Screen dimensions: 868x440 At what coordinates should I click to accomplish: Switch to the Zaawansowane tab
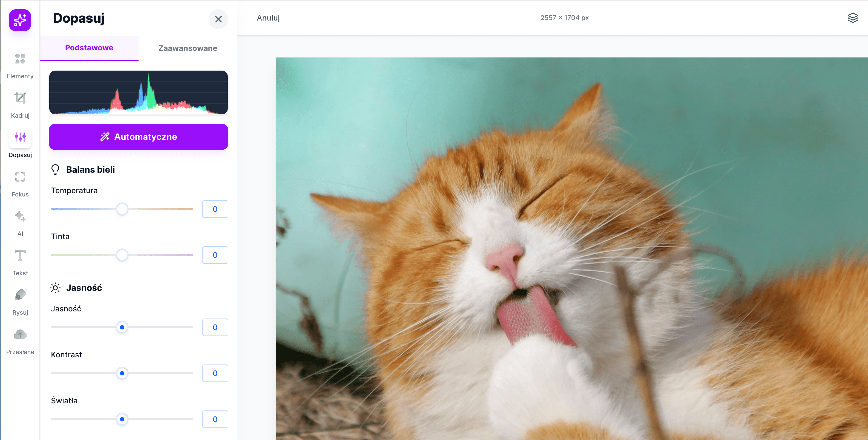click(x=188, y=48)
